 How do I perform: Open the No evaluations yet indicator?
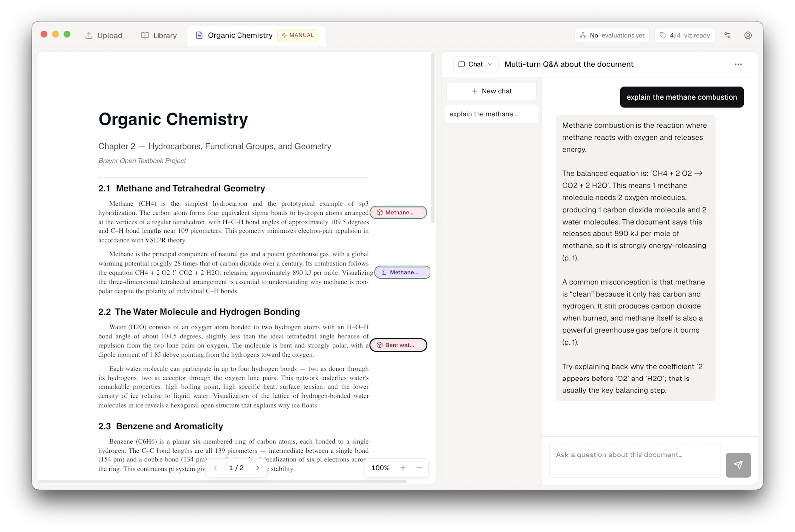click(x=612, y=36)
